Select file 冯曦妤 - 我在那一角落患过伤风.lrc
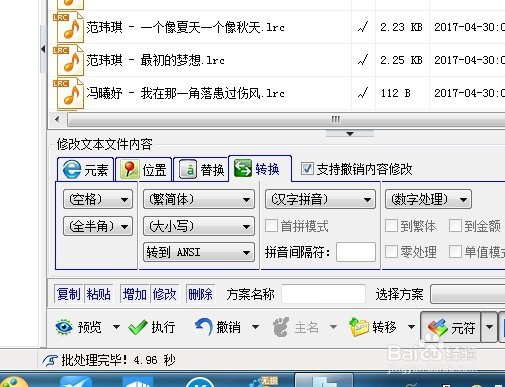The height and width of the screenshot is (387, 505). [x=185, y=93]
